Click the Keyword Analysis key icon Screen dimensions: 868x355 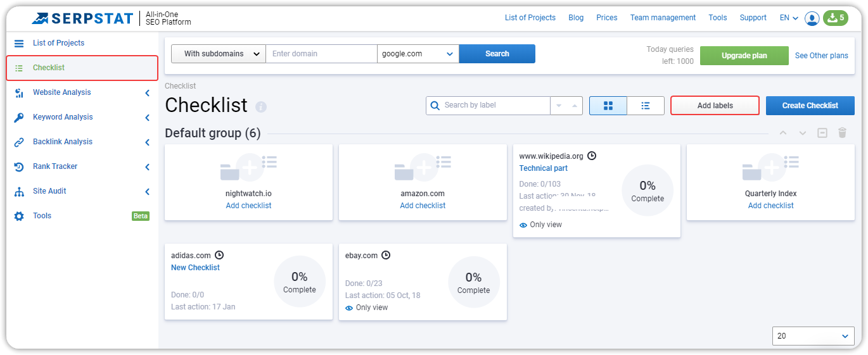19,117
